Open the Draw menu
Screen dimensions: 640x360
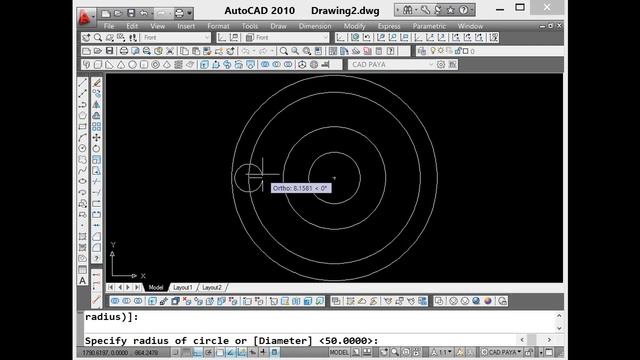pos(278,26)
